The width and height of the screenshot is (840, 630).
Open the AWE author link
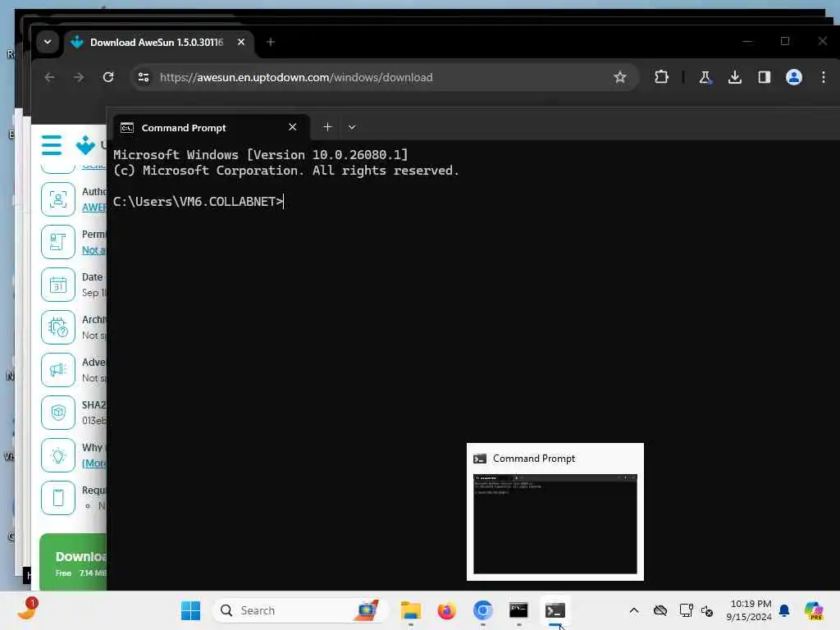click(94, 208)
